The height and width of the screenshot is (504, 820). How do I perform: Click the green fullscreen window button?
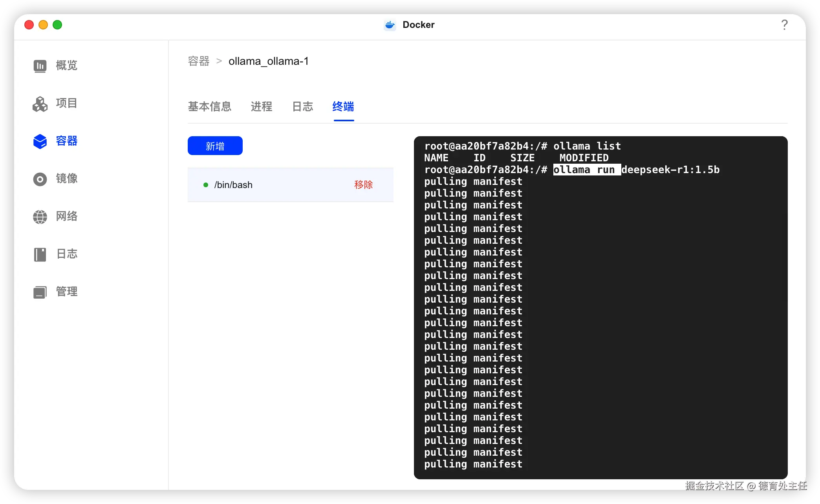[57, 25]
